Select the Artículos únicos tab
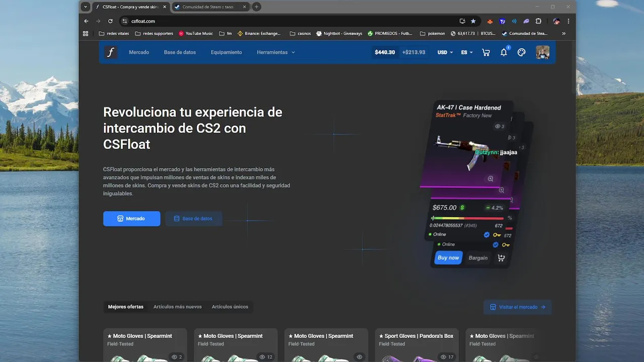Image resolution: width=644 pixels, height=362 pixels. tap(230, 307)
